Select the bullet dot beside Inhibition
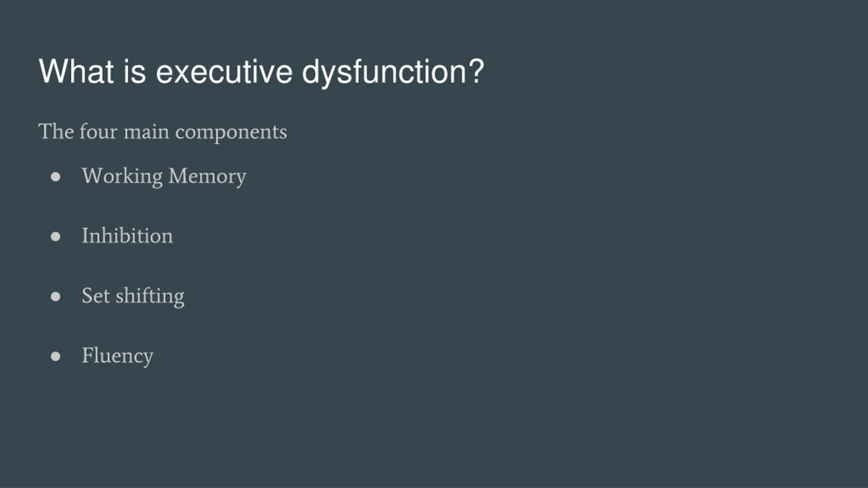The width and height of the screenshot is (868, 488). [x=56, y=236]
